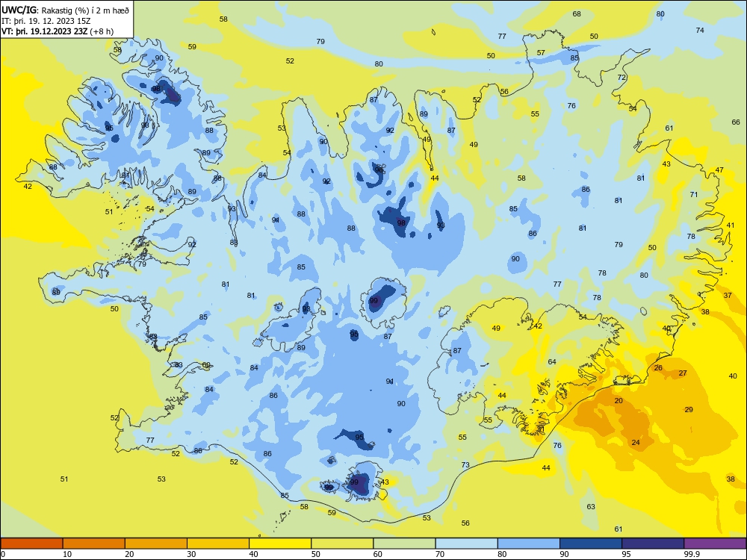
Task: Pick the 90–95% dark blue legend swatch
Action: 591,544
